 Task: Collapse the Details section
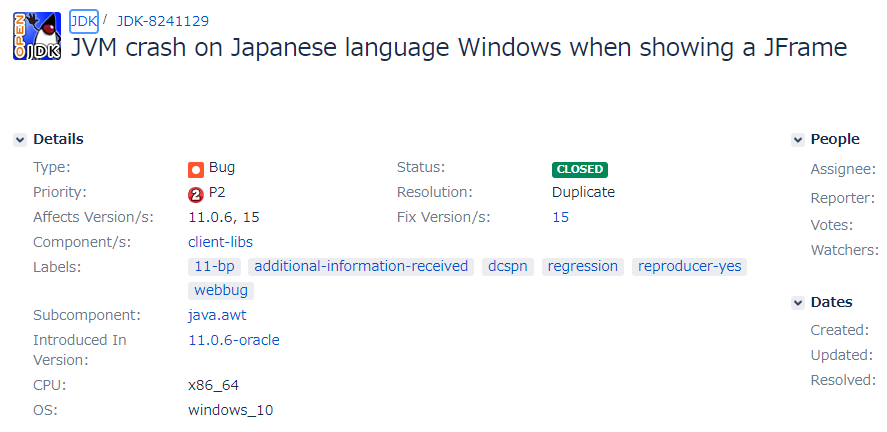[20, 140]
